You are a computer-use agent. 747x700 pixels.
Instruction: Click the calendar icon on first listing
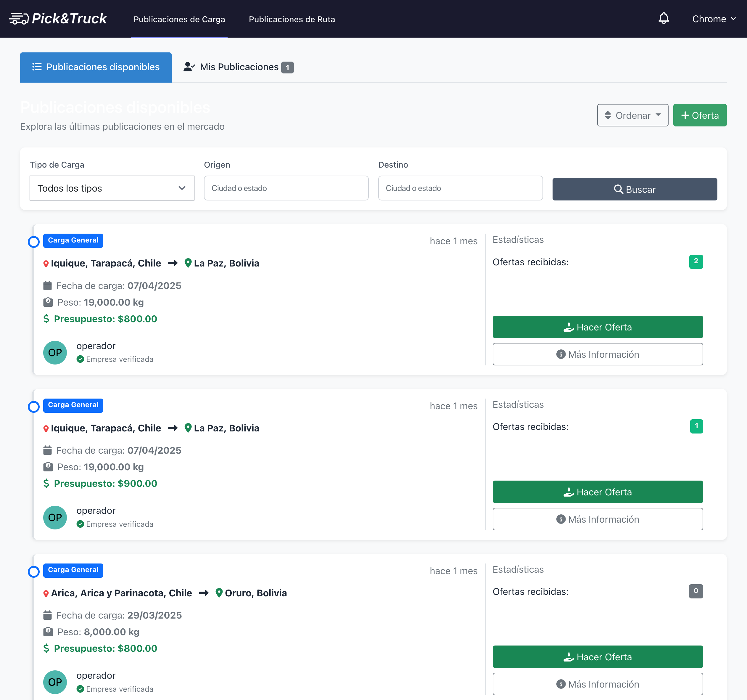click(x=47, y=286)
